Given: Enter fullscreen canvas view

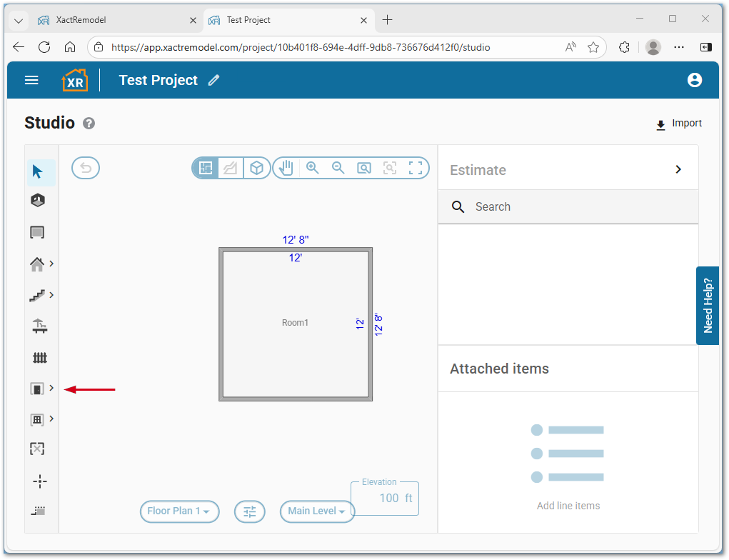Looking at the screenshot, I should (x=416, y=168).
